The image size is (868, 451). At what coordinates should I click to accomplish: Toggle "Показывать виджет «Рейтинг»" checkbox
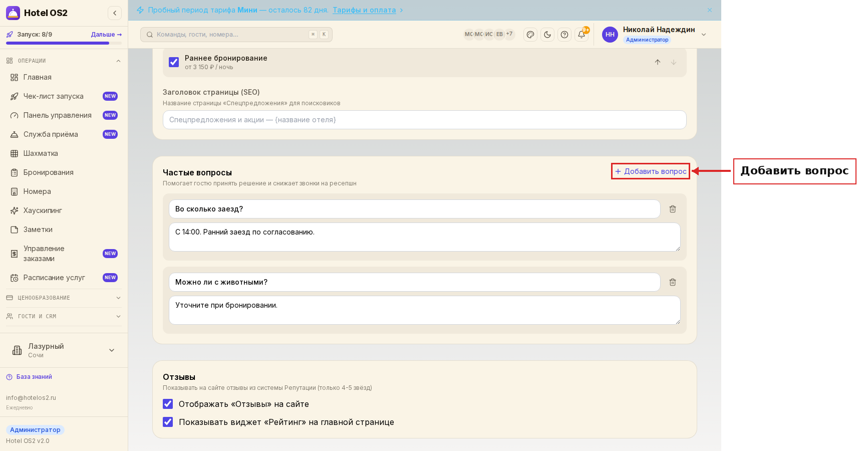click(168, 422)
